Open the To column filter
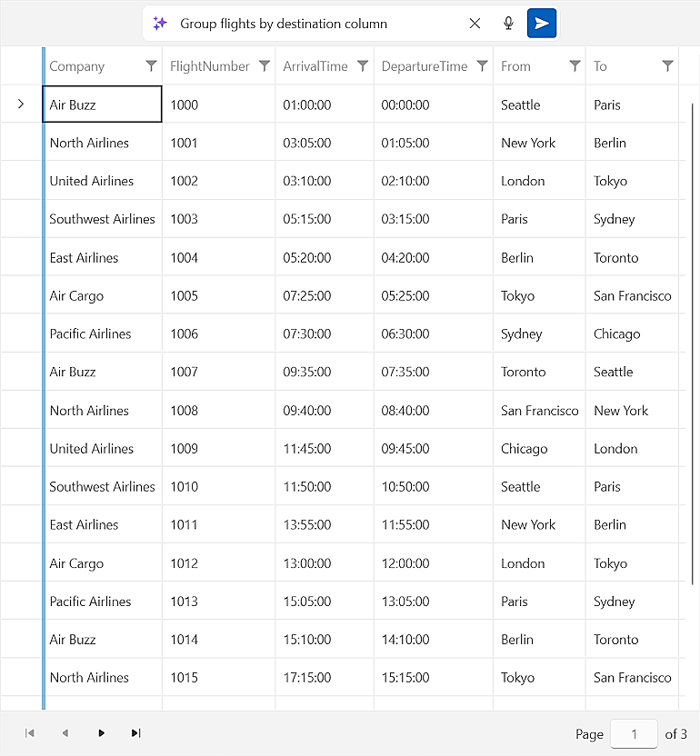This screenshot has height=756, width=700. (x=667, y=65)
